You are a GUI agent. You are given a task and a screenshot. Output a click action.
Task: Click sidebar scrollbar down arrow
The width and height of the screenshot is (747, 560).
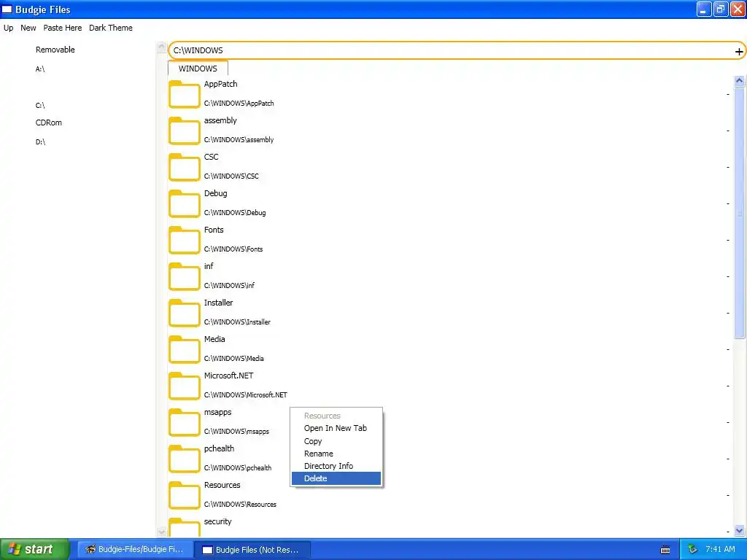tap(161, 532)
